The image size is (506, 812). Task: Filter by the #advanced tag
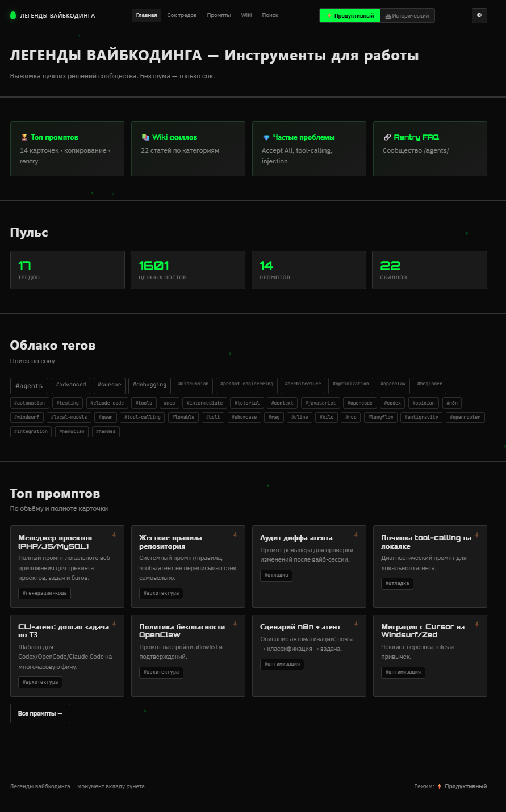71,386
